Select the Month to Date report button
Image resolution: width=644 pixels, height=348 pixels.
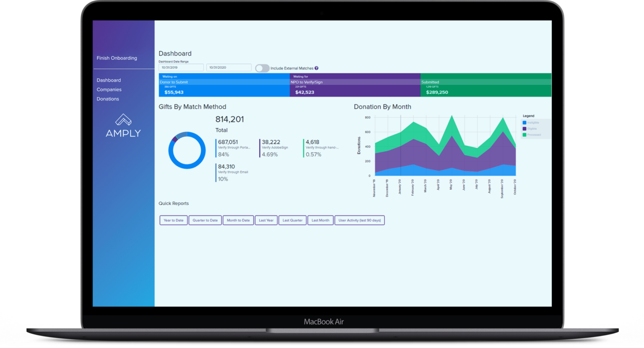tap(238, 220)
